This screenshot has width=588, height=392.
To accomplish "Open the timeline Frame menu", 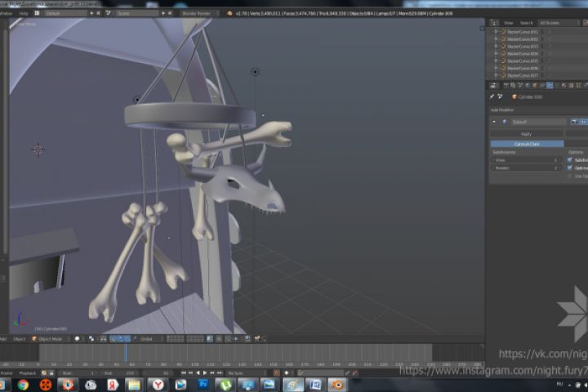I will [x=7, y=373].
